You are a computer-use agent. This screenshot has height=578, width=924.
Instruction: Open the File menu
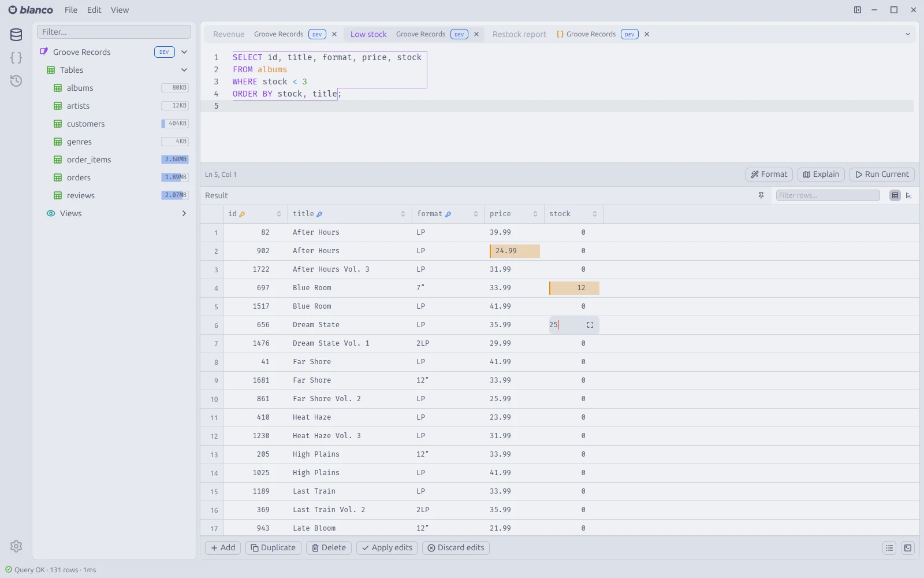pos(71,10)
